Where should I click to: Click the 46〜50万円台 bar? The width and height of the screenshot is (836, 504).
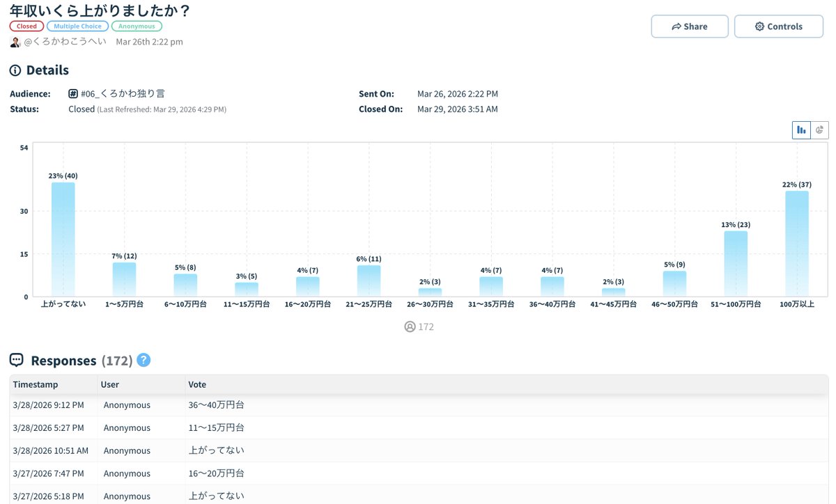tap(674, 283)
